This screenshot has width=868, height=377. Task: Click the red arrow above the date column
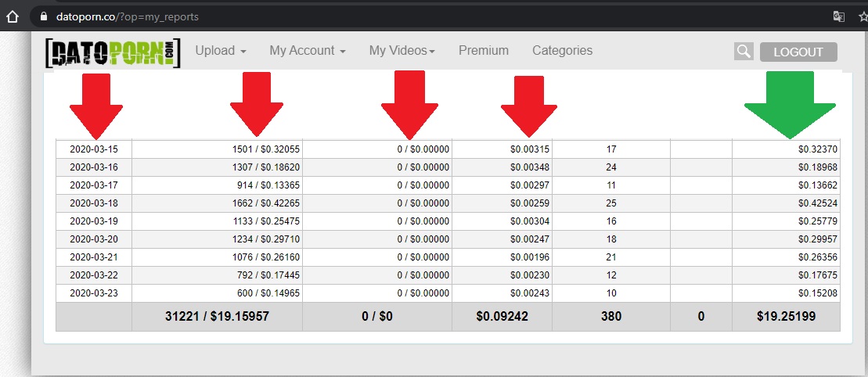(x=95, y=106)
